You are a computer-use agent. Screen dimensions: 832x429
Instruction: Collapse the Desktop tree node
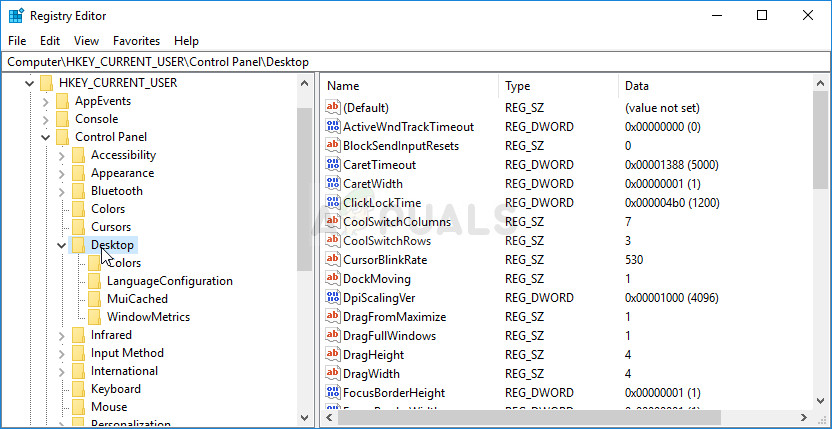62,246
